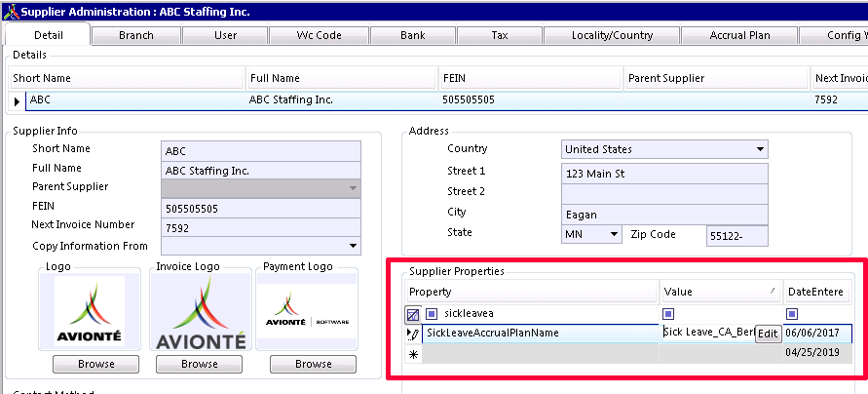
Task: Sort by Full Name column header
Action: 342,78
